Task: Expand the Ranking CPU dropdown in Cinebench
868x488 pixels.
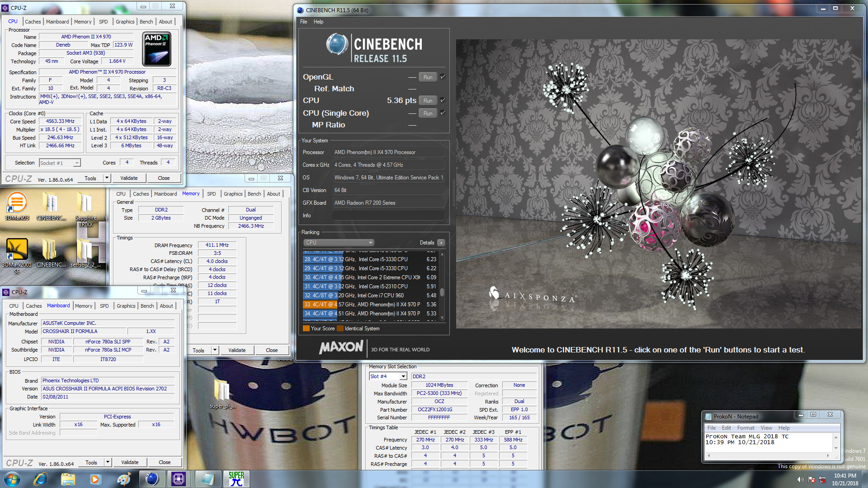Action: coord(339,243)
